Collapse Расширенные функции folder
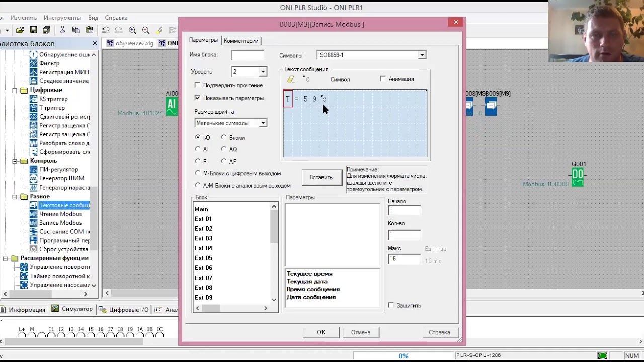Viewport: 644px width, 362px height. [6, 258]
